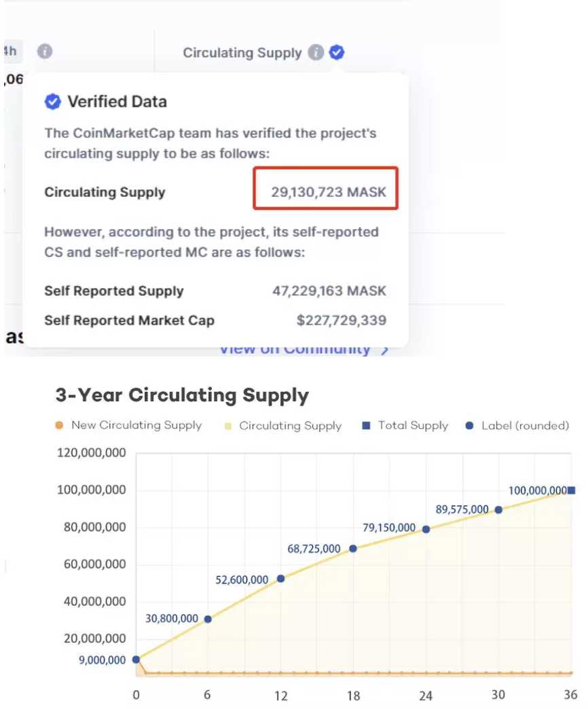588x709 pixels.
Task: Click the 30,800,000 data point on the chart
Action: 208,619
